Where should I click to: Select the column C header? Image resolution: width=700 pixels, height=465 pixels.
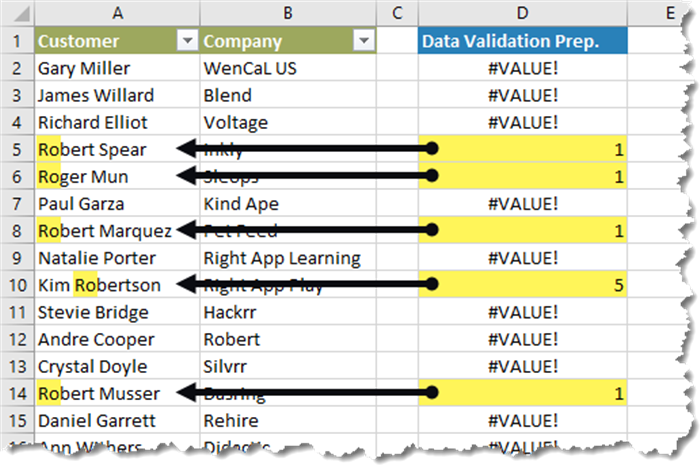click(x=397, y=13)
